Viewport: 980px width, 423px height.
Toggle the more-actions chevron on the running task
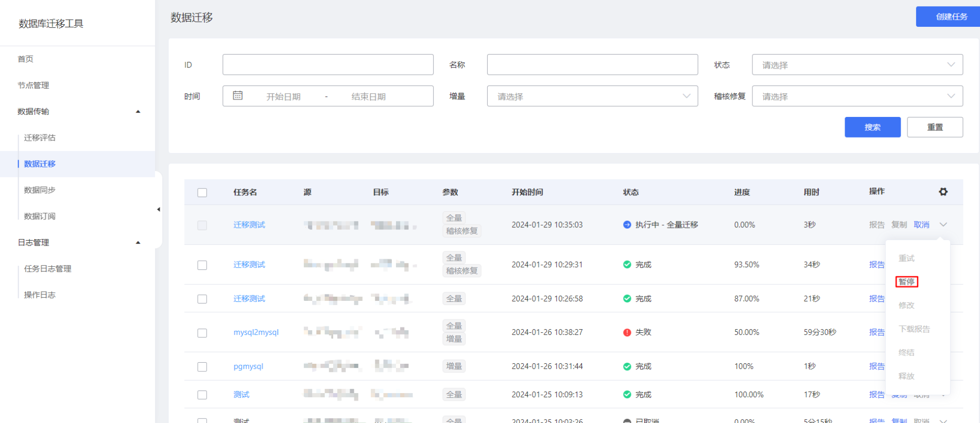coord(943,225)
